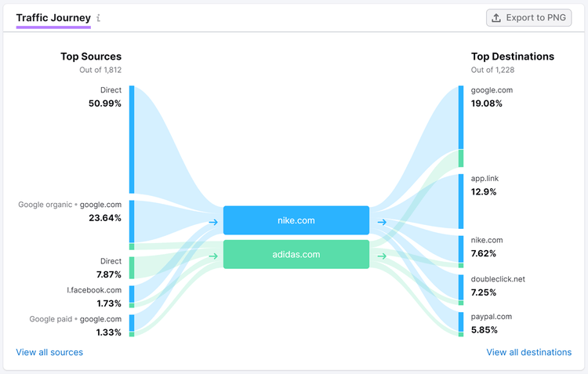Click the l.facebook.com source label
The image size is (588, 374).
pos(94,290)
